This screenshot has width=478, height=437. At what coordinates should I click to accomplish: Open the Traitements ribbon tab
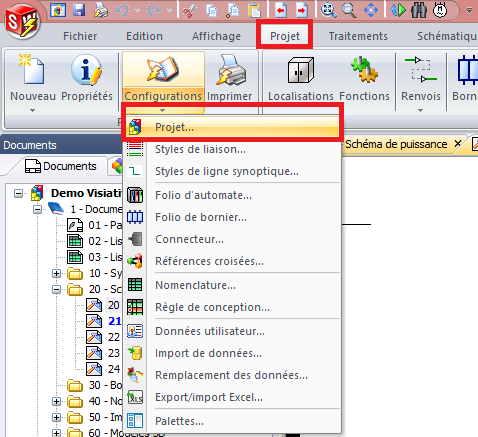pyautogui.click(x=358, y=36)
